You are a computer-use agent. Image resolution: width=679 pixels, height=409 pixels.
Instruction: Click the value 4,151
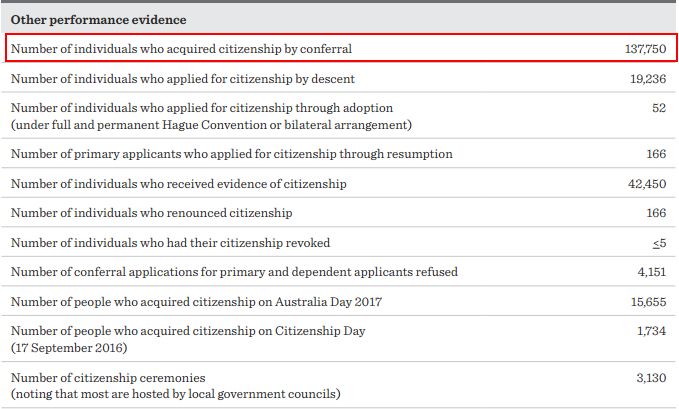click(x=652, y=272)
